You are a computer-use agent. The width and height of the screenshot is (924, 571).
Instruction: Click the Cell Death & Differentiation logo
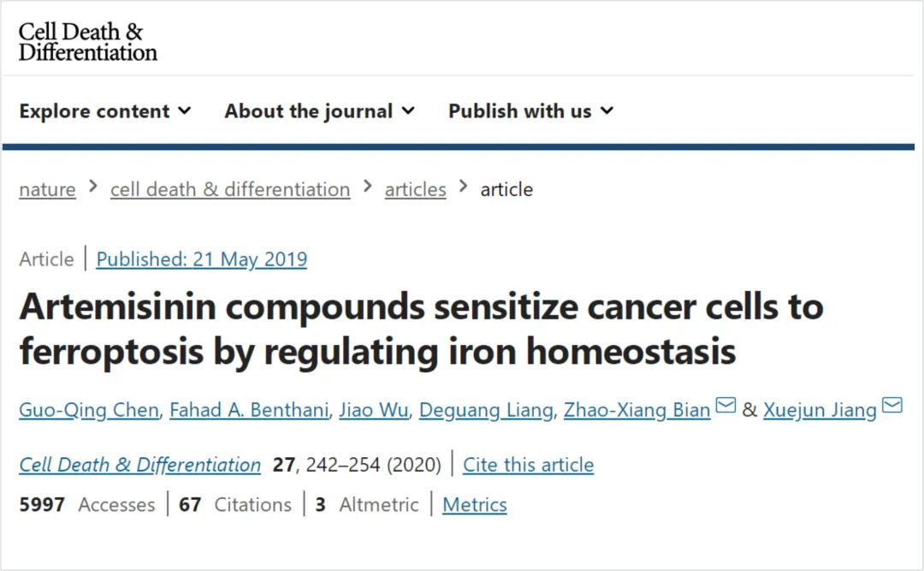[88, 41]
